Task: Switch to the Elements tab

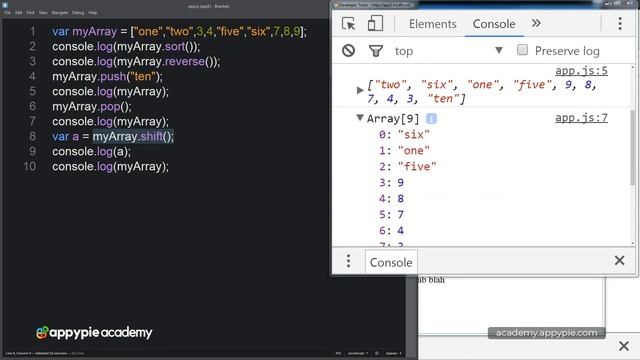Action: pos(433,24)
